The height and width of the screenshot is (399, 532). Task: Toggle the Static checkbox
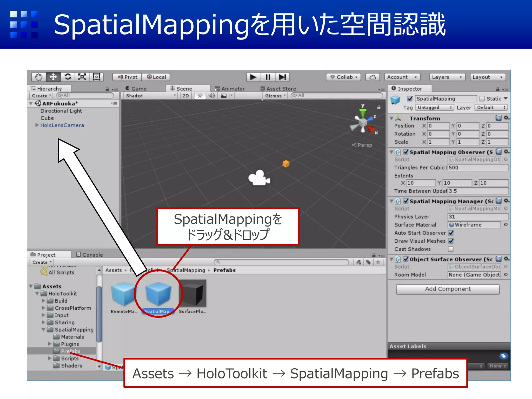coord(482,99)
